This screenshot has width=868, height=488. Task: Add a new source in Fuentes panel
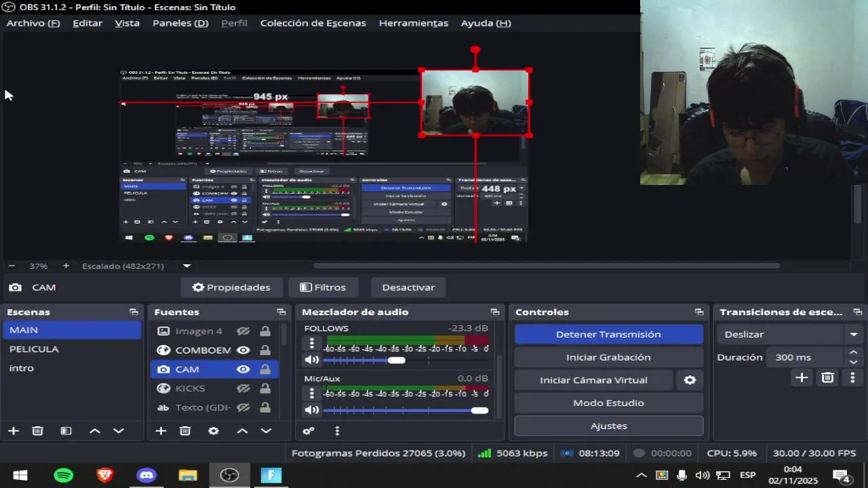161,430
